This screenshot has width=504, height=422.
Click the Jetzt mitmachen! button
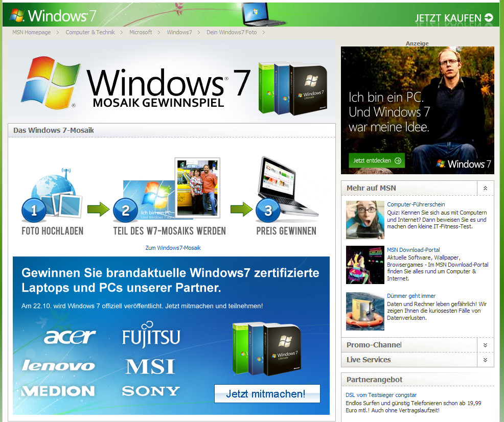pyautogui.click(x=267, y=393)
